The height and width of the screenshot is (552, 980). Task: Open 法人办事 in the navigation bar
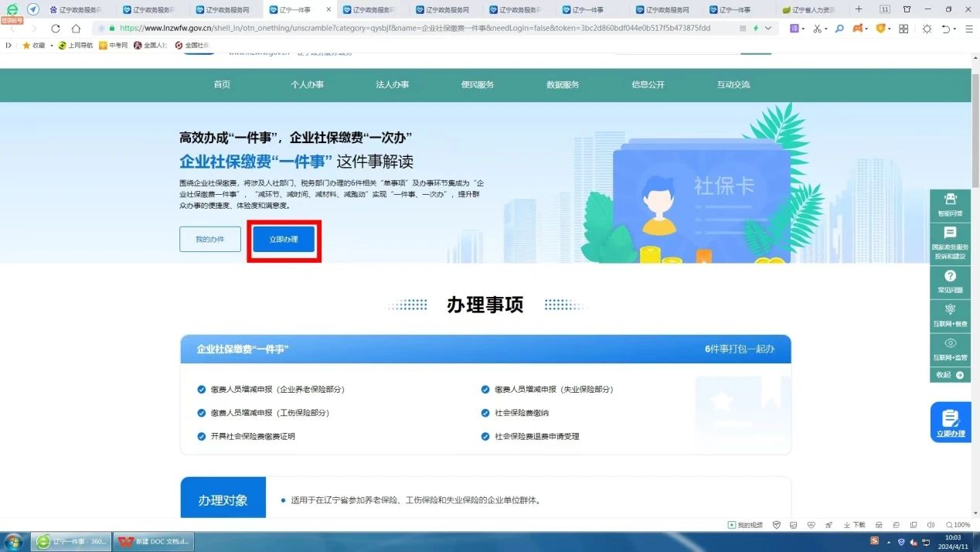[x=393, y=85]
